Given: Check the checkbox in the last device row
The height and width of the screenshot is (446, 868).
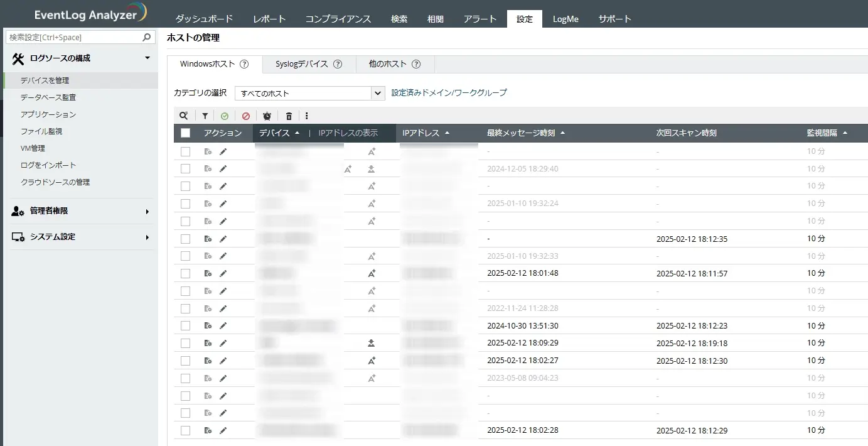Looking at the screenshot, I should (185, 430).
